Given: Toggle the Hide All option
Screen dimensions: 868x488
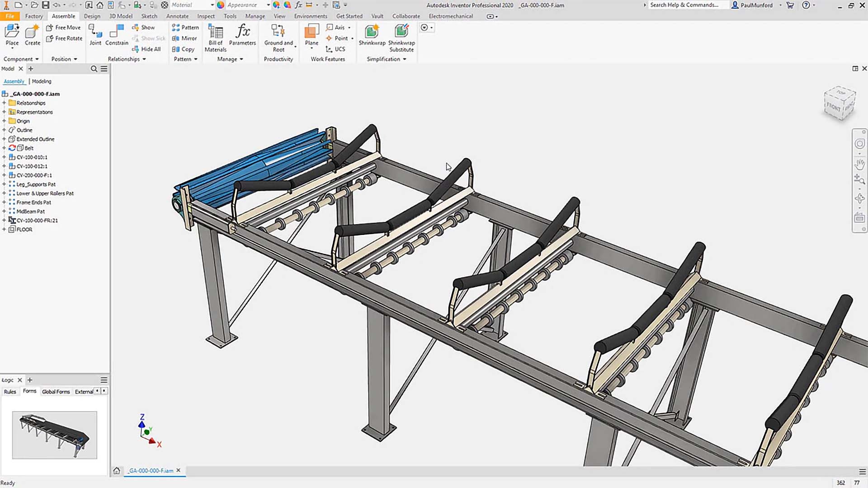Looking at the screenshot, I should (148, 49).
